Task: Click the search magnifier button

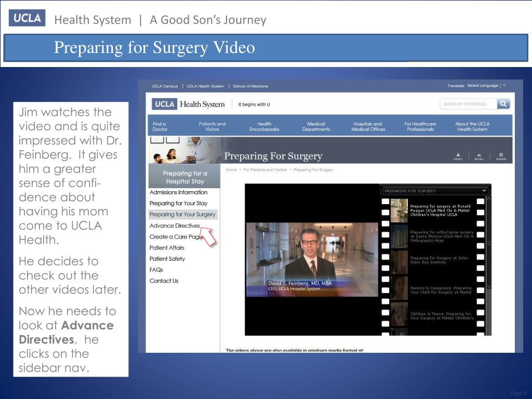Action: click(503, 104)
